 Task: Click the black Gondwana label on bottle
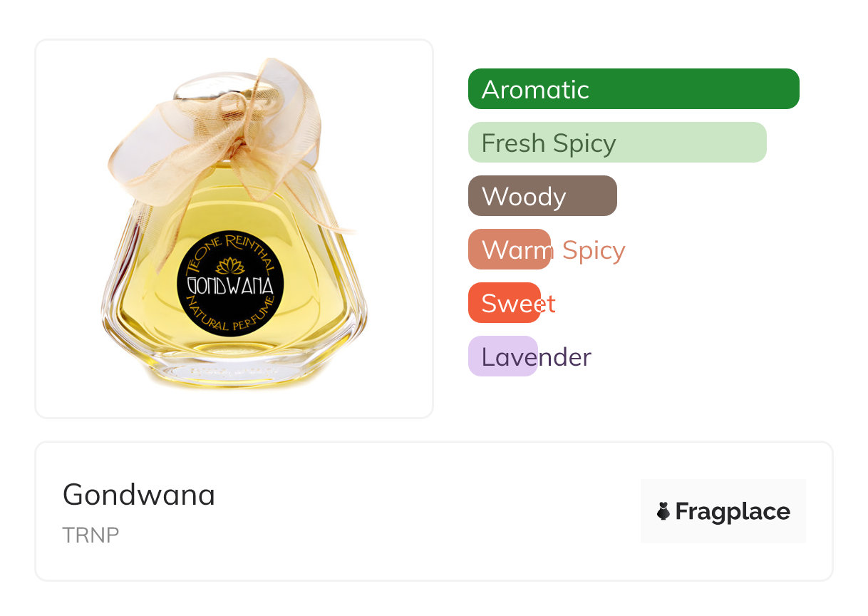(x=230, y=284)
